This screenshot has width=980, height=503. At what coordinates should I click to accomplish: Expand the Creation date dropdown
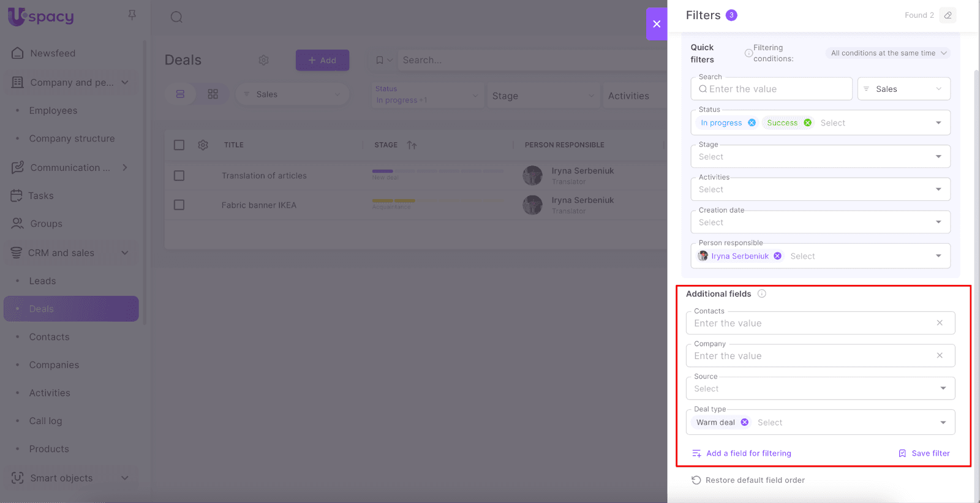pos(820,222)
